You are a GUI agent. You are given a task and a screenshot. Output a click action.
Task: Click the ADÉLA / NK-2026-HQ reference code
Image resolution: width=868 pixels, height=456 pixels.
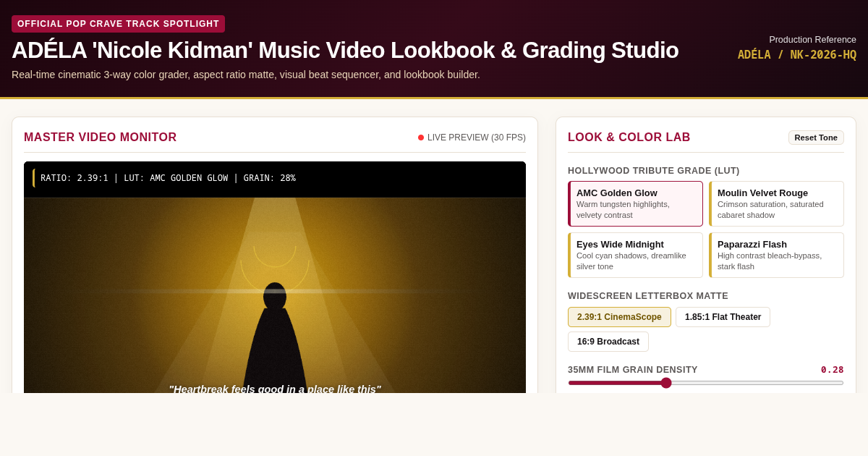click(x=796, y=55)
